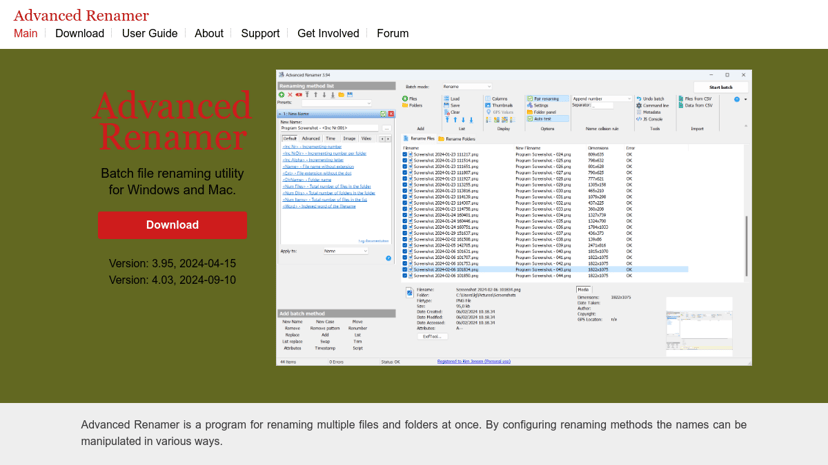Viewport: 828px width, 465px height.
Task: Uncheck the Screenshot 2024-01-23 111217.png row checkbox
Action: 405,155
